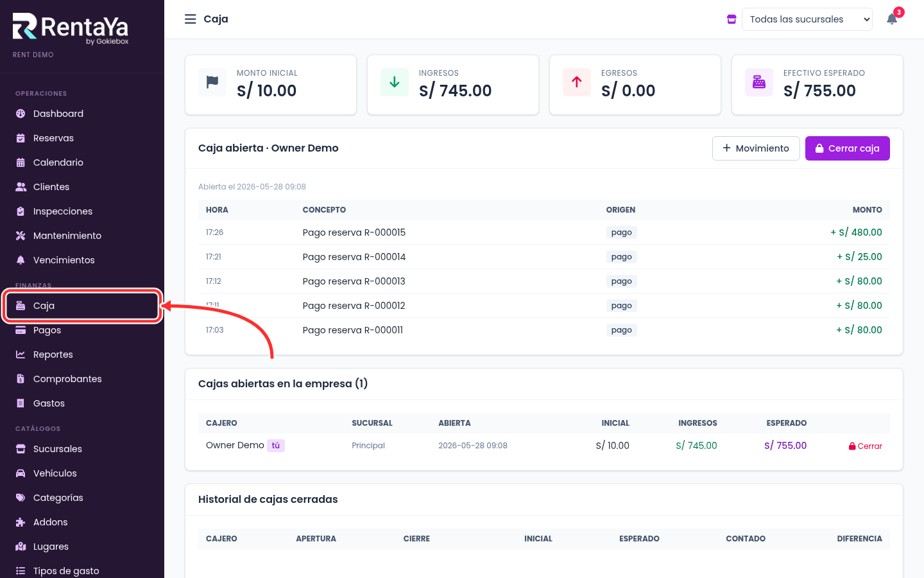Select the Pago reserva R-000015 row
924x578 pixels.
[x=544, y=232]
